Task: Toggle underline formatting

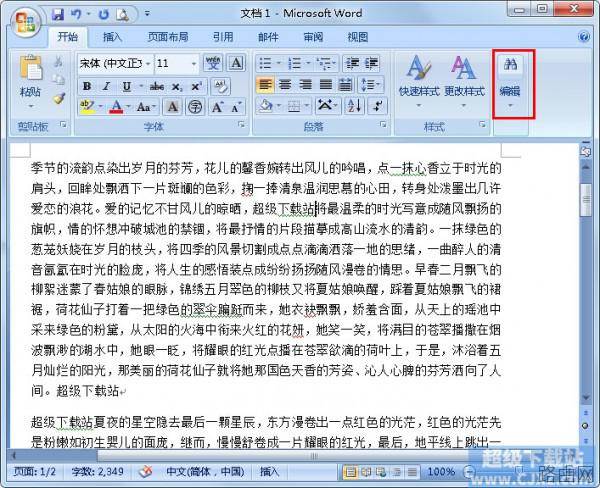Action: coord(126,86)
